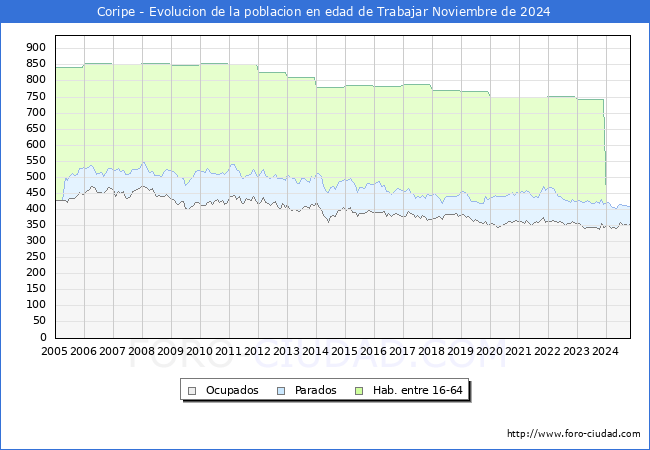Select the 'Hab. entre 16-64' legend label
The height and width of the screenshot is (450, 650).
tap(417, 390)
